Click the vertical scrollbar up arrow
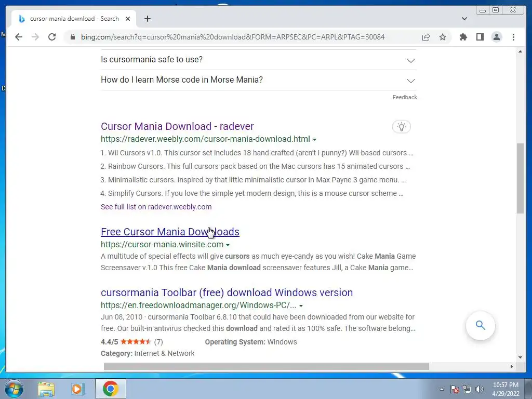The height and width of the screenshot is (399, 532). click(x=520, y=51)
